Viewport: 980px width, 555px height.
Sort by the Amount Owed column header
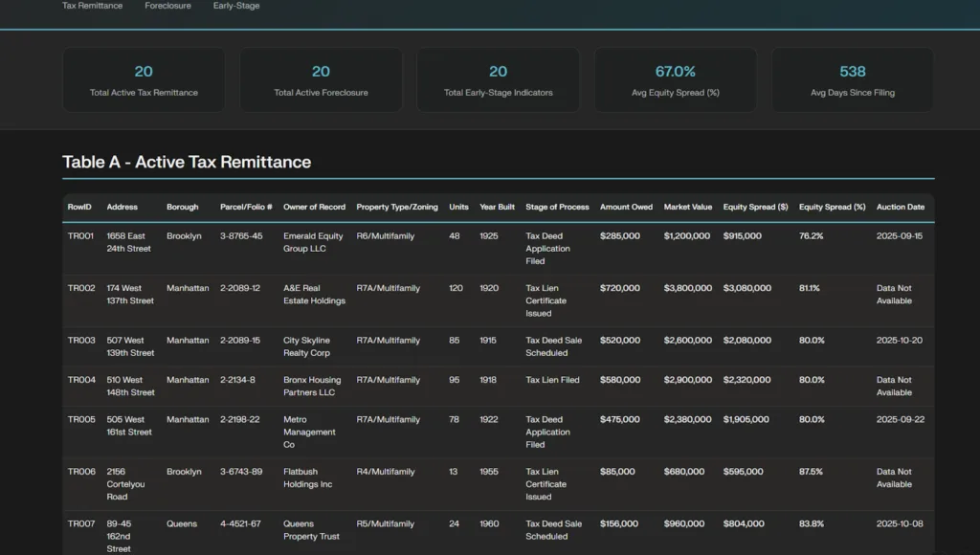[626, 207]
